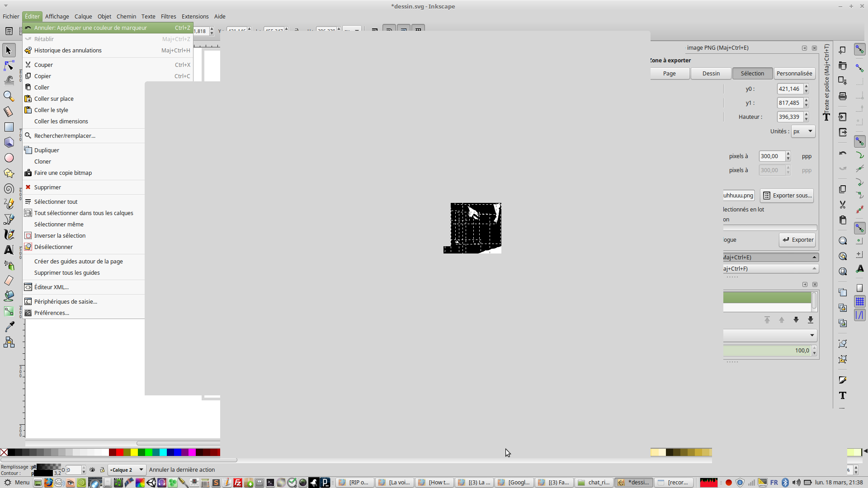The image size is (868, 488).
Task: Click the Exporter button
Action: 797,240
